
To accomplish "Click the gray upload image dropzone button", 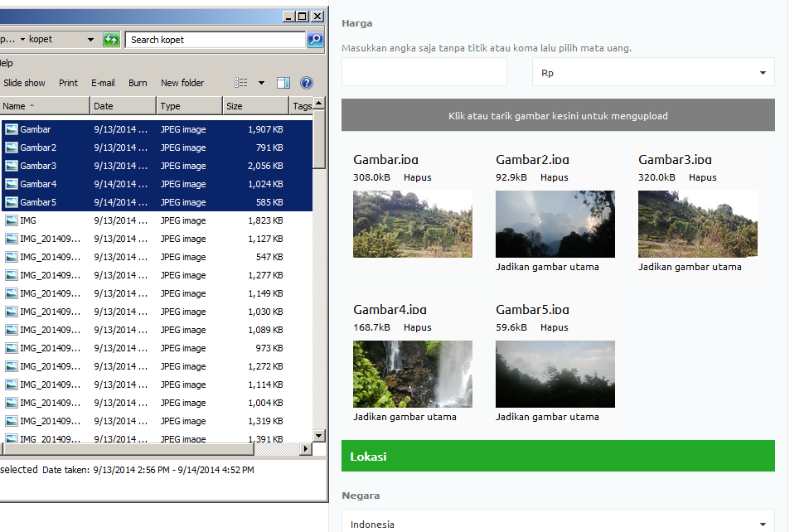I will pyautogui.click(x=558, y=116).
